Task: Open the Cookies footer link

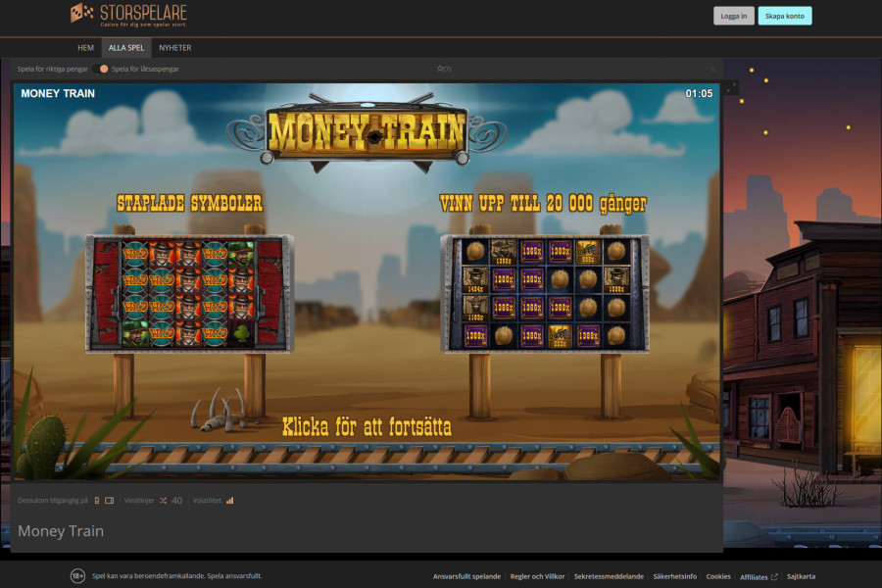Action: point(718,576)
